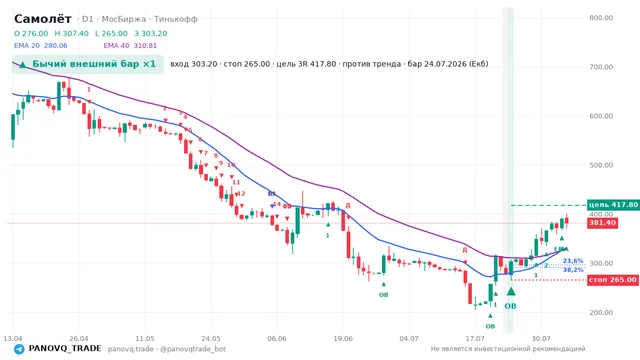Click the date axis label 06.06

(x=277, y=339)
